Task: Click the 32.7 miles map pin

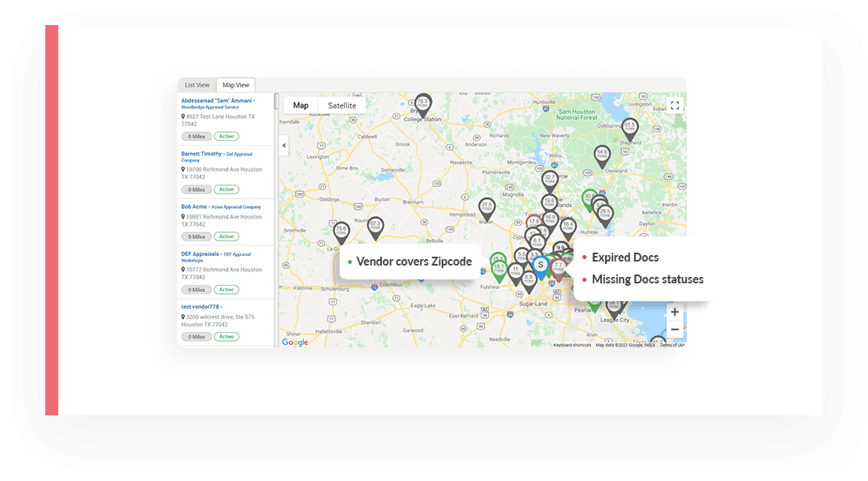Action: pyautogui.click(x=549, y=179)
